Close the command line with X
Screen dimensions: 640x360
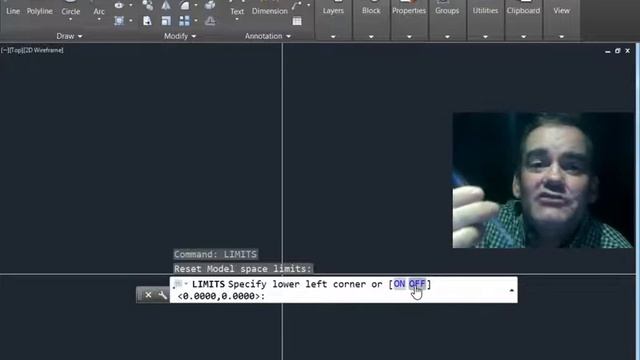pyautogui.click(x=148, y=295)
